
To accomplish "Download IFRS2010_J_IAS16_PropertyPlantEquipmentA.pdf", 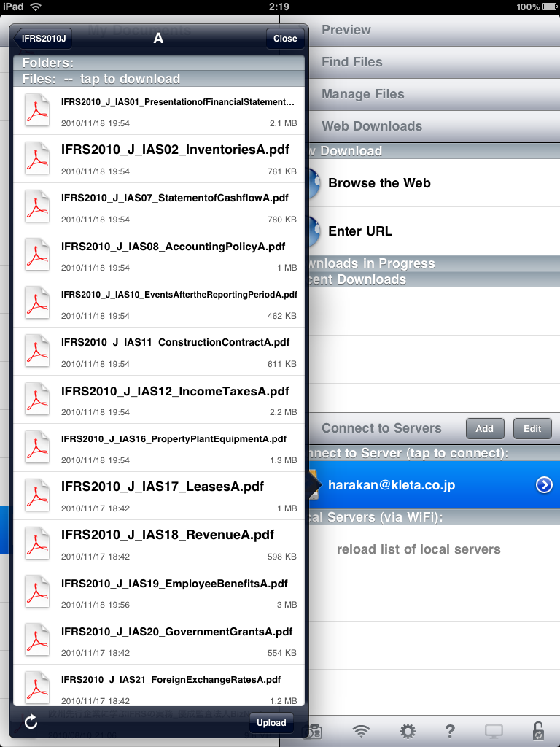I will tap(159, 447).
